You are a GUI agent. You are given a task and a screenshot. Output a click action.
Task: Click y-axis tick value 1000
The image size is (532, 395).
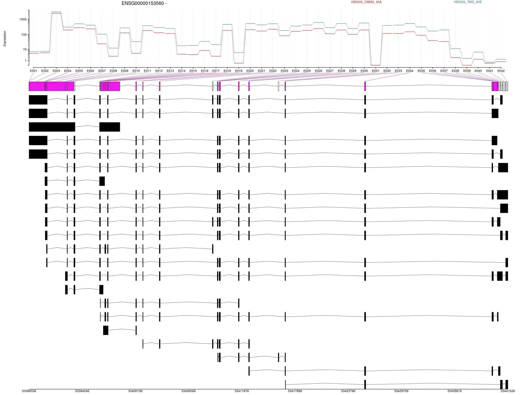[23, 19]
